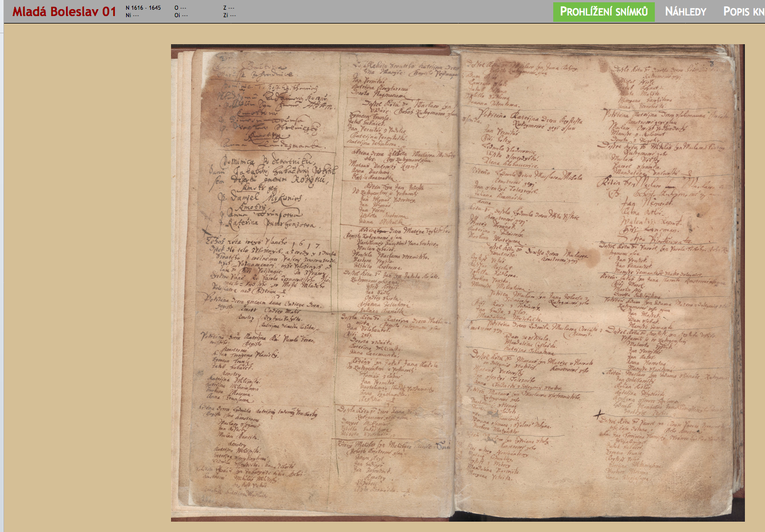Click the cross mark on the right page
Screen dimensions: 765x532
(x=599, y=414)
